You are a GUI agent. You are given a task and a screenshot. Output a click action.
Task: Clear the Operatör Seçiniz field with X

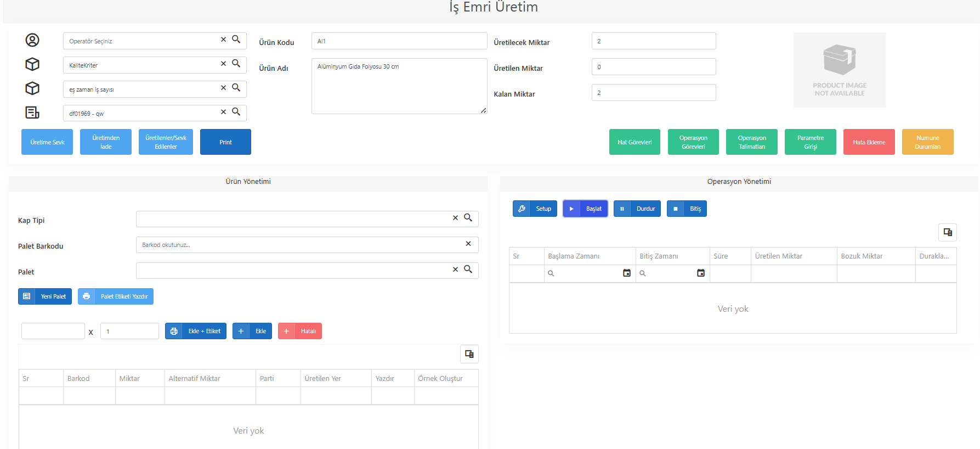pos(223,40)
